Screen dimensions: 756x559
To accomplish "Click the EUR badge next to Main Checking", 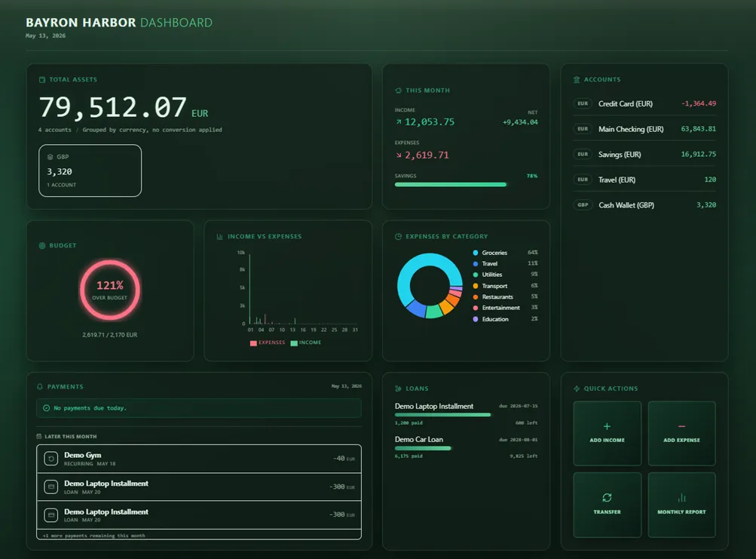I will 583,129.
